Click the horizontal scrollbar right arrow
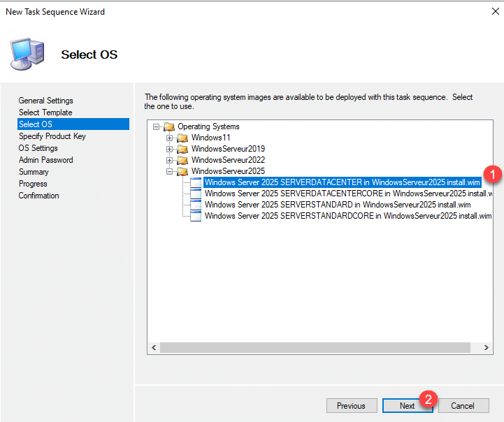Viewport: 504px width, 422px height. (487, 347)
